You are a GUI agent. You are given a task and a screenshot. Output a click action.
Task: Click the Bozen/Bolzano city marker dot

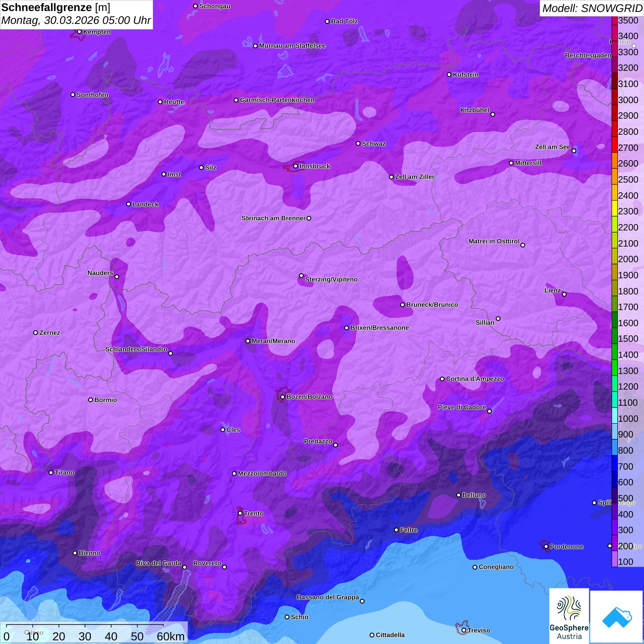click(282, 397)
